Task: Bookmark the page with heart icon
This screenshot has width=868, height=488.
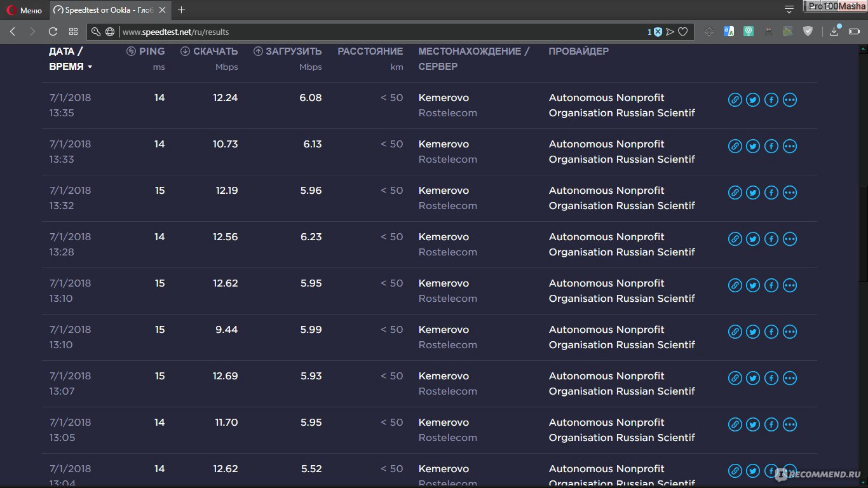Action: 683,32
